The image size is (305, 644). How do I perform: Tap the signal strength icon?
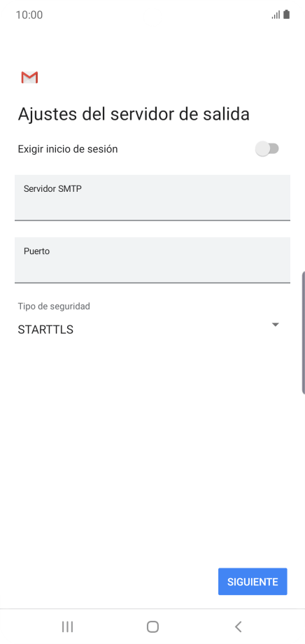(x=276, y=15)
